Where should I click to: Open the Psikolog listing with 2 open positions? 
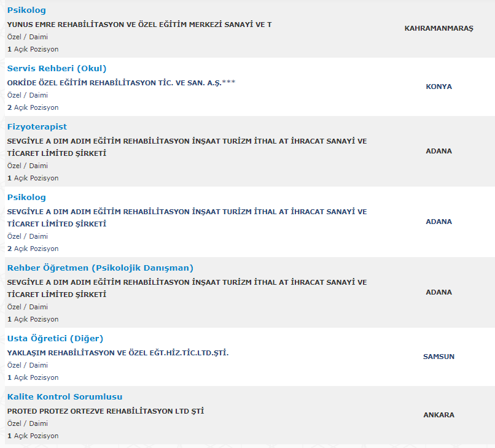click(x=26, y=198)
